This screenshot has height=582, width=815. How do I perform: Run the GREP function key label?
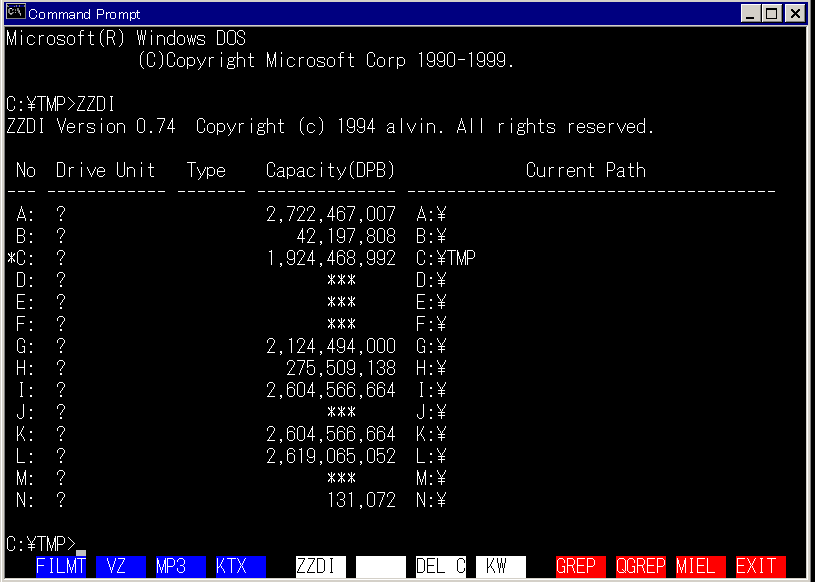click(580, 566)
